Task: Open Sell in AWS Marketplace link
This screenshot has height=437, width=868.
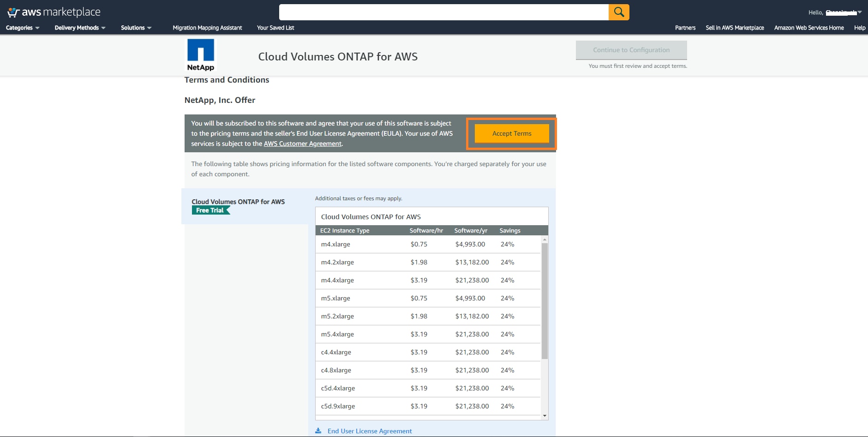Action: (735, 28)
